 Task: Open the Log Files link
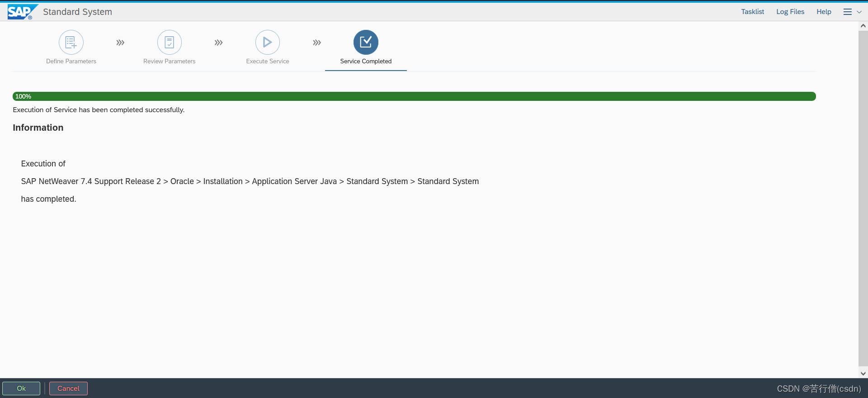coord(790,12)
